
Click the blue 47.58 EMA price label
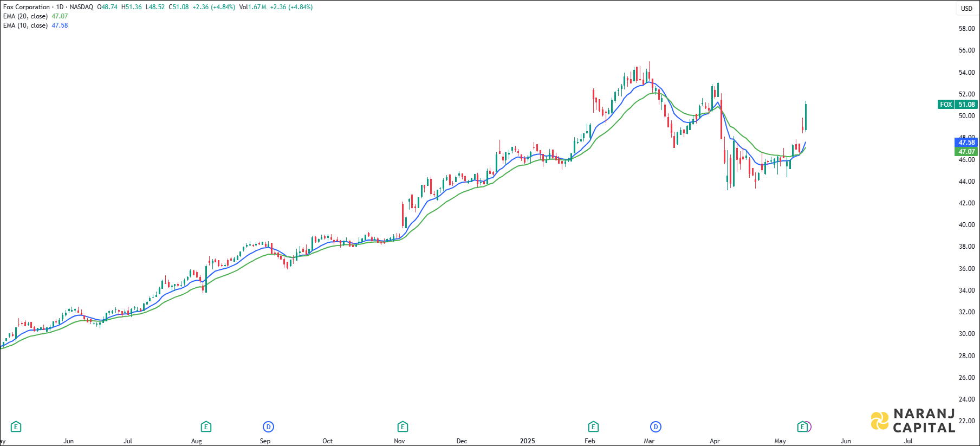tap(966, 143)
